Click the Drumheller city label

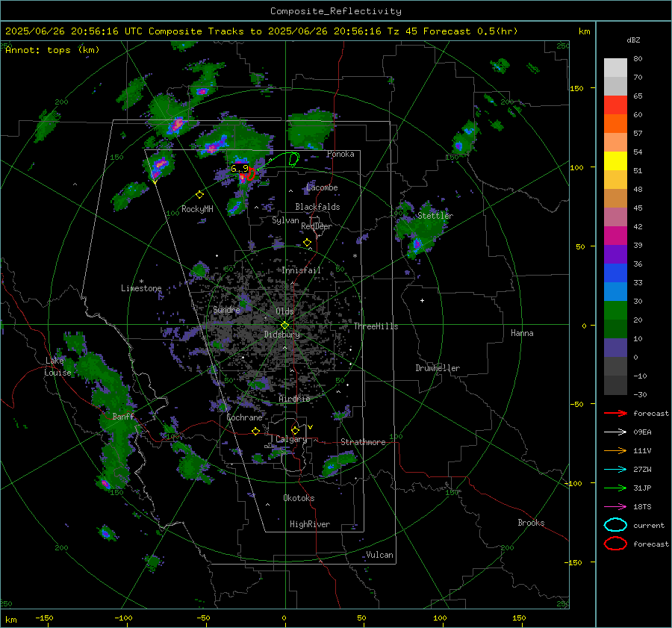click(x=438, y=368)
